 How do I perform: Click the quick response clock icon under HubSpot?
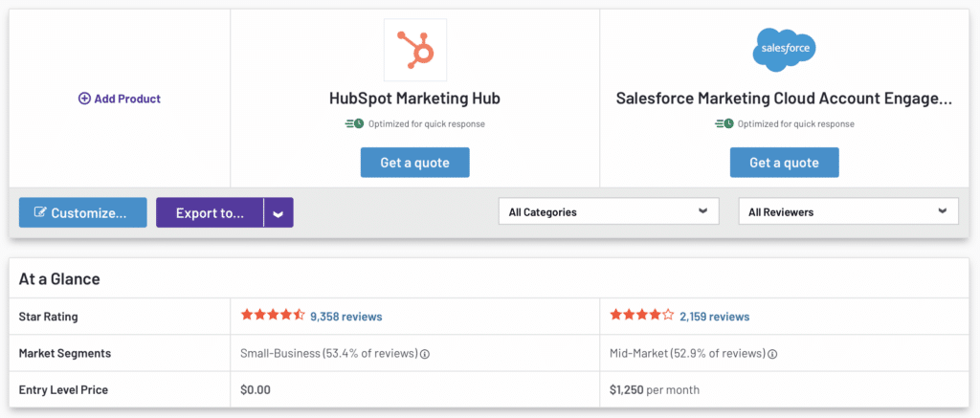(354, 123)
